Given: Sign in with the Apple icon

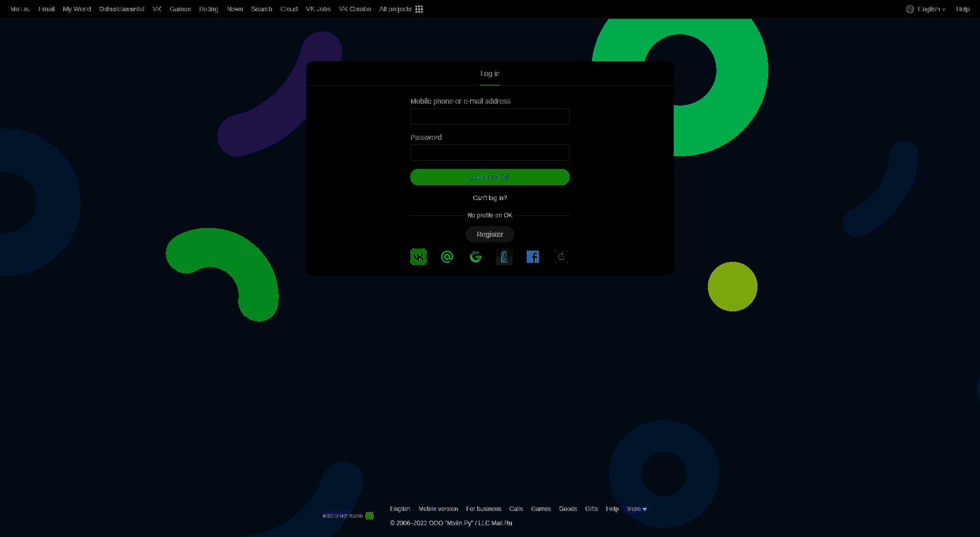Looking at the screenshot, I should 561,257.
